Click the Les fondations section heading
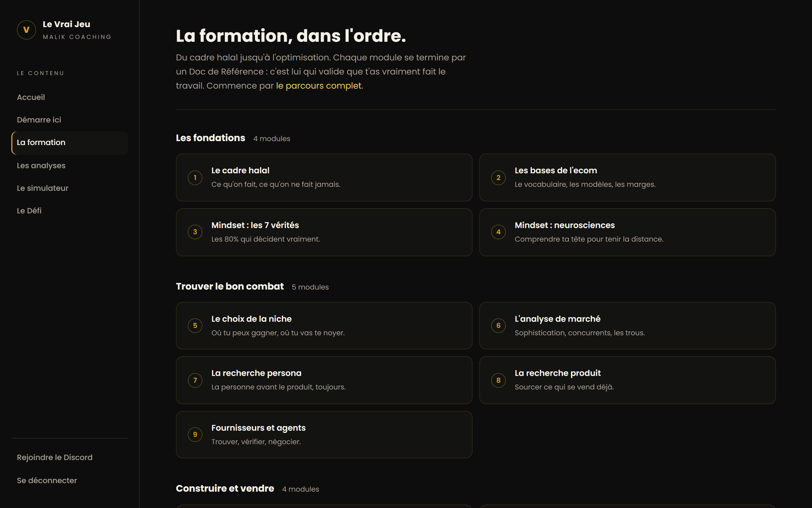Viewport: 812px width, 508px height. click(210, 138)
